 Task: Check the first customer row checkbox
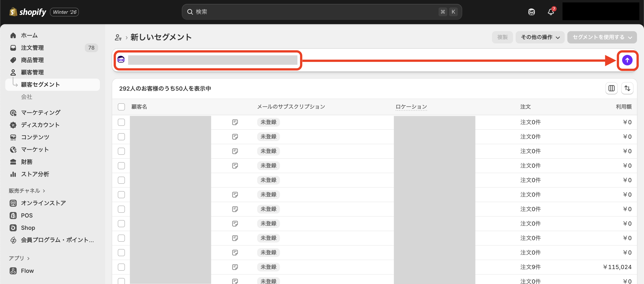point(121,122)
